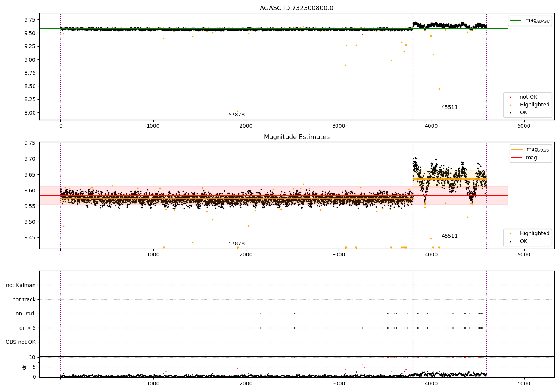Click the "dr > 5" row label
Viewport: 560px width, 392px height.
click(28, 328)
